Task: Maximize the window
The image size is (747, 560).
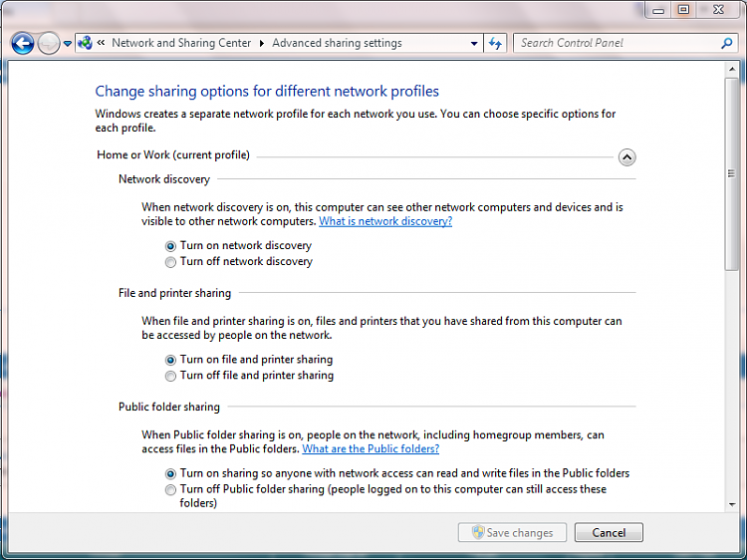Action: [x=683, y=10]
